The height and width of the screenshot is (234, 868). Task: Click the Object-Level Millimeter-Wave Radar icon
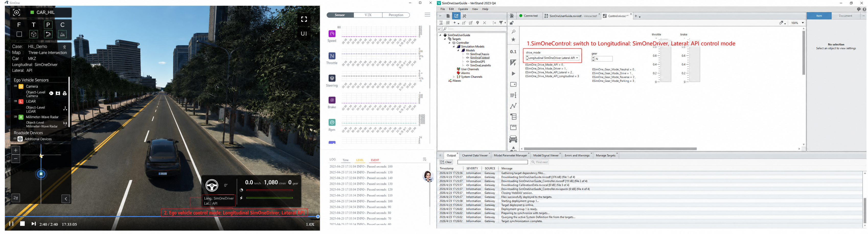pyautogui.click(x=65, y=124)
